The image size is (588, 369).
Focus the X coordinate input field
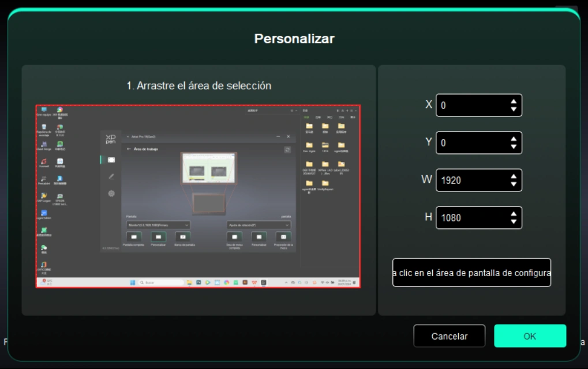point(470,106)
